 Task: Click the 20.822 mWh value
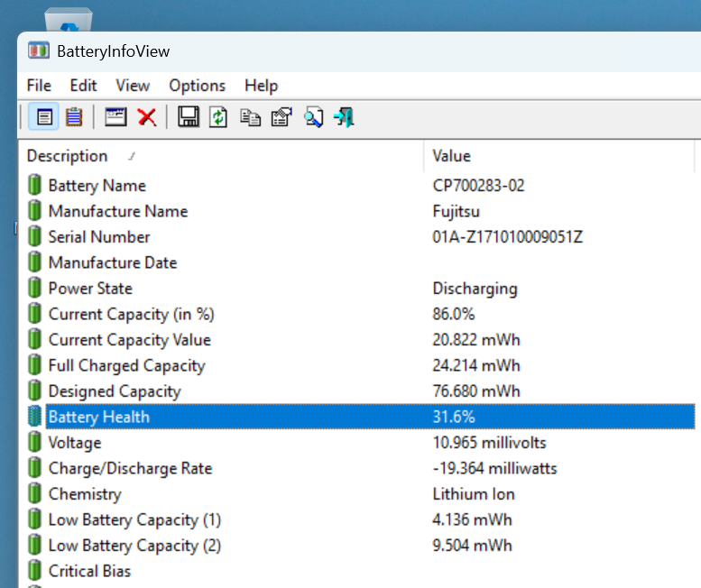476,340
